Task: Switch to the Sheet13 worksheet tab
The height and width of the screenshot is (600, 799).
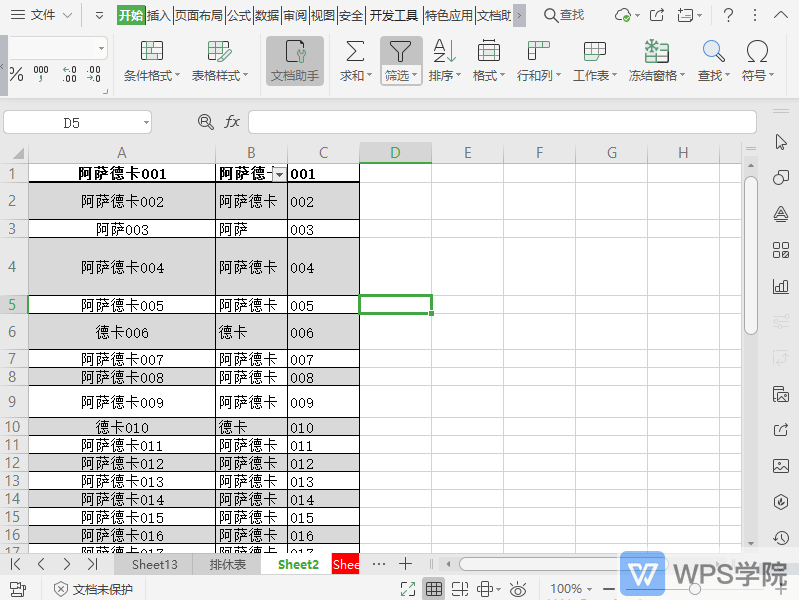Action: coord(155,564)
